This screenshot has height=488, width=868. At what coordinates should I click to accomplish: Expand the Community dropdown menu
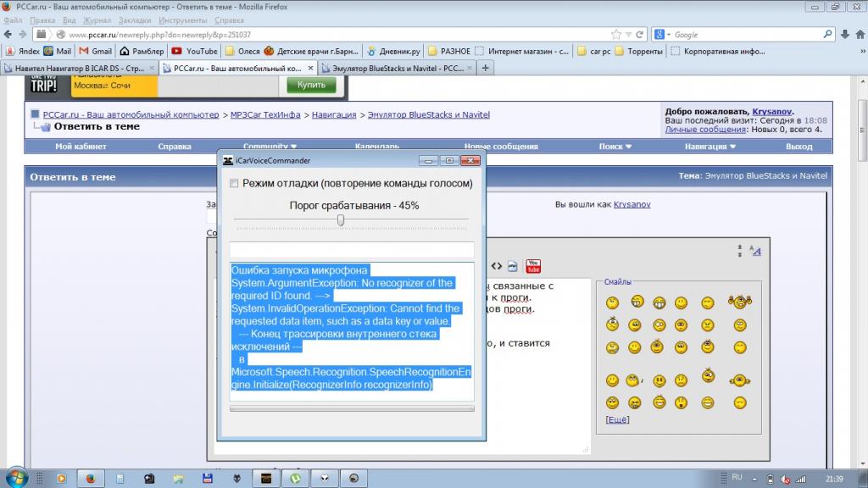pos(270,147)
